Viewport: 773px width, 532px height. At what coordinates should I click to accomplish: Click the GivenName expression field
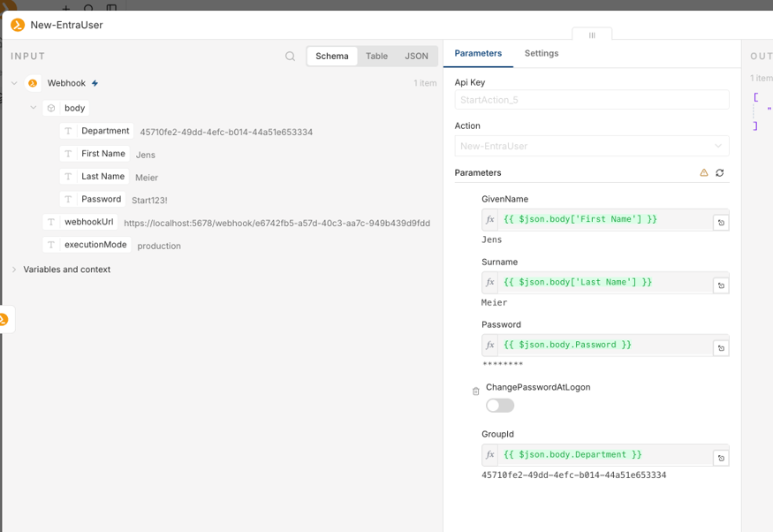click(605, 219)
